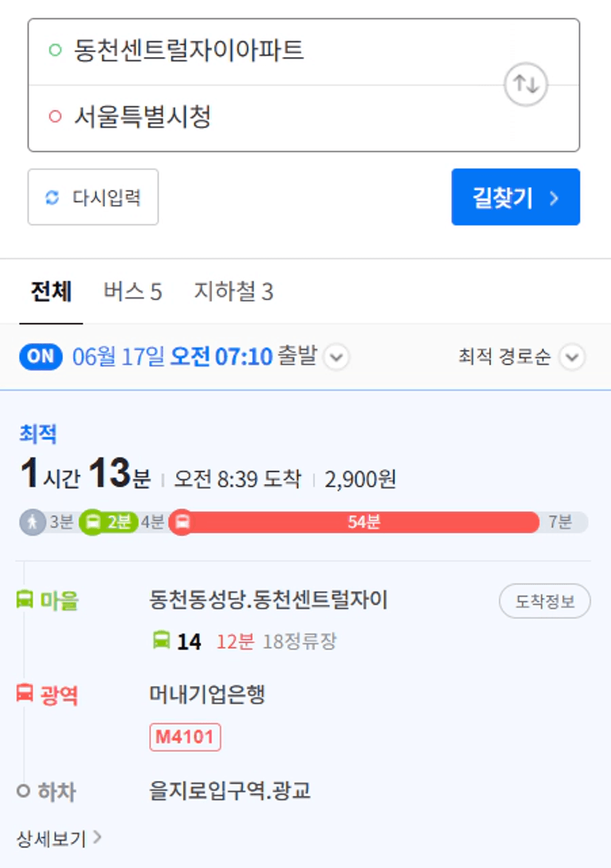611x868 pixels.
Task: Click the 도착정보 button
Action: click(x=545, y=600)
